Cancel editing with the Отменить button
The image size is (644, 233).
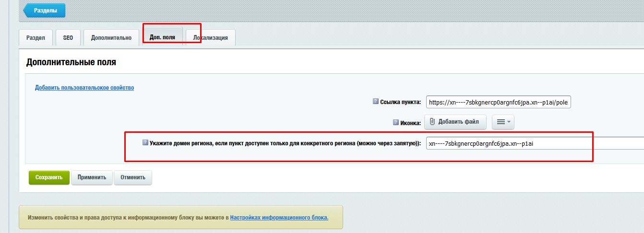coord(133,177)
